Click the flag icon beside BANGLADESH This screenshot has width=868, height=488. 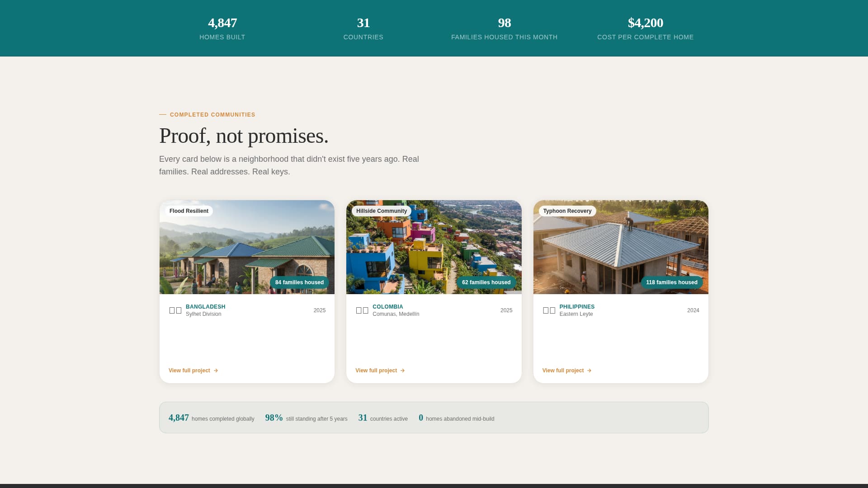coord(175,310)
